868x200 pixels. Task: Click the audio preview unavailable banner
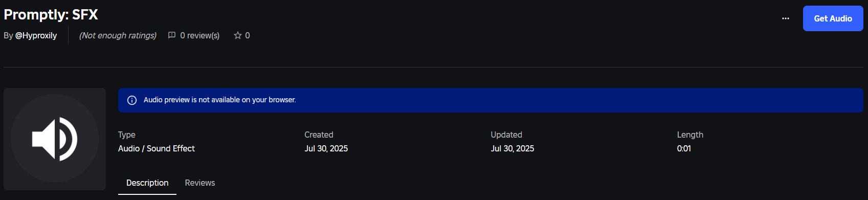pos(491,100)
